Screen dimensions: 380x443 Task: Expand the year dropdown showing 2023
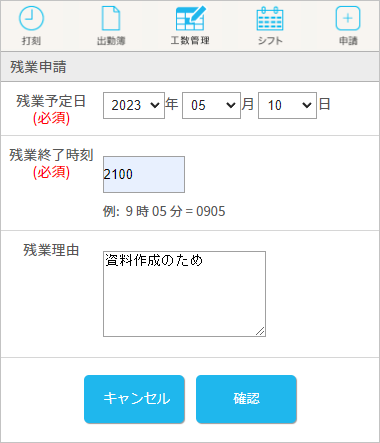[x=134, y=105]
